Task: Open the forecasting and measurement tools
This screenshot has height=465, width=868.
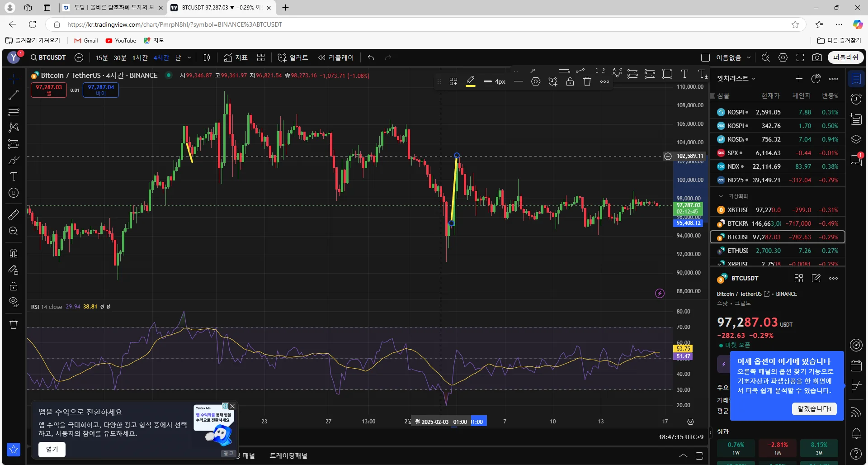Action: click(x=14, y=144)
